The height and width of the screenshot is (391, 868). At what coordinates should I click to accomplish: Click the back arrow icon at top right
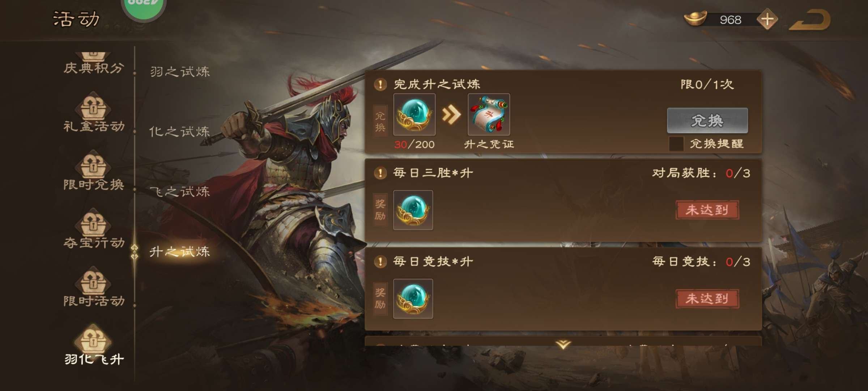pyautogui.click(x=810, y=20)
